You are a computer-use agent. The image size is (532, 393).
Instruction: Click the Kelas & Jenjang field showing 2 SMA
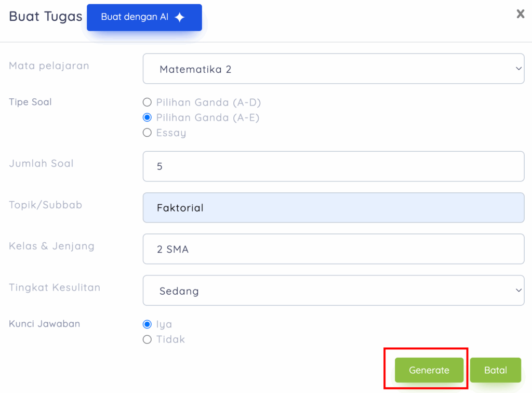point(334,248)
